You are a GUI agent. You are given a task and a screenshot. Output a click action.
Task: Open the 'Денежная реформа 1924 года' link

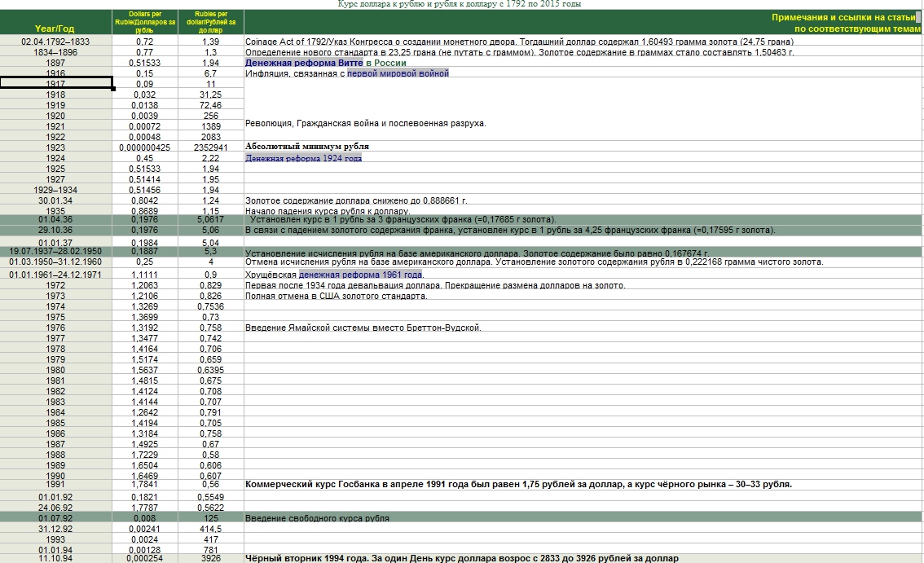(x=303, y=158)
